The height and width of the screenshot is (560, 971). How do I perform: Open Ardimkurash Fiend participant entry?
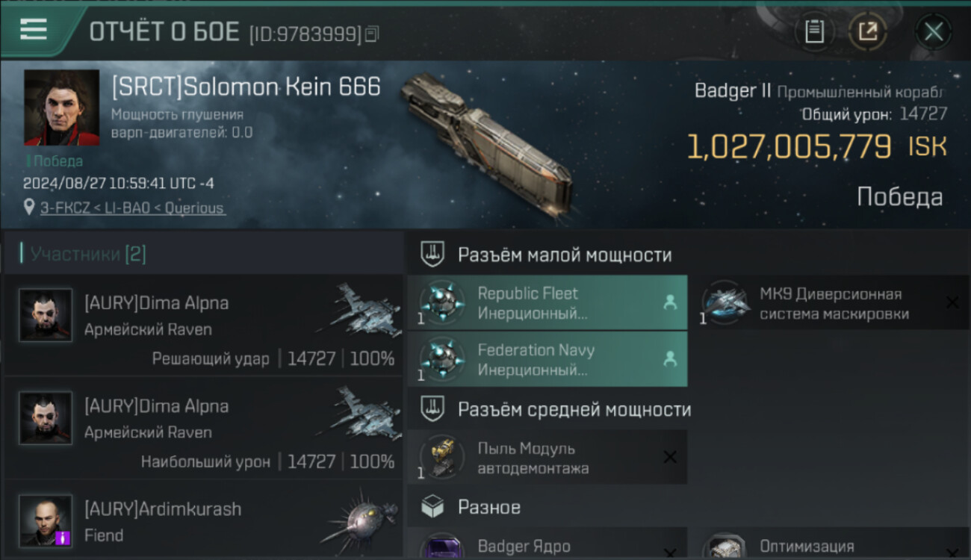[203, 521]
